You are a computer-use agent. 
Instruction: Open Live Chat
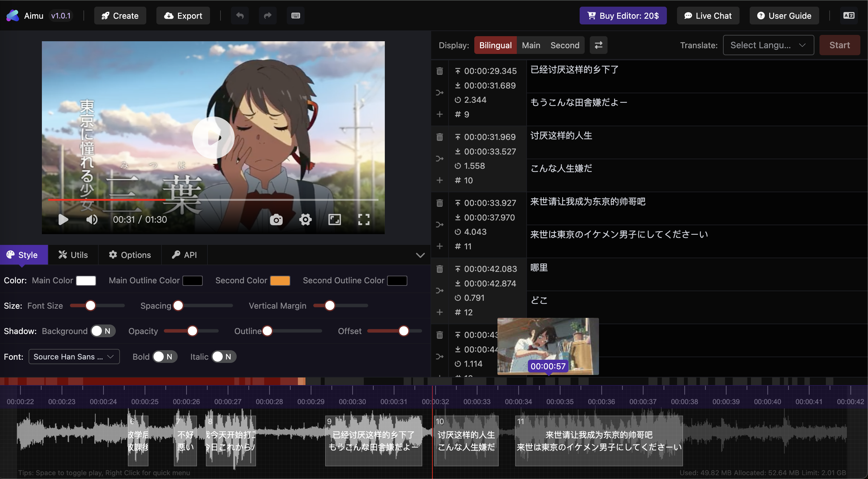[x=708, y=16]
